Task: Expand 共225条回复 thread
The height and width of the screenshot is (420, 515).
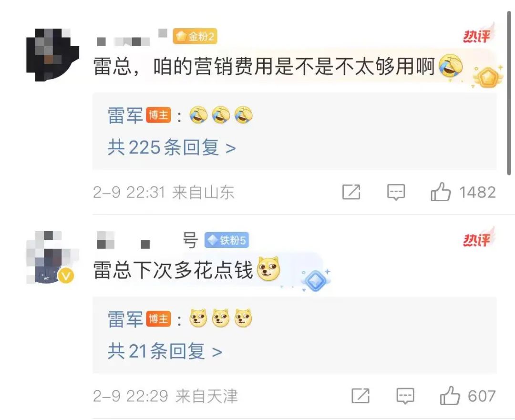Action: coord(172,147)
